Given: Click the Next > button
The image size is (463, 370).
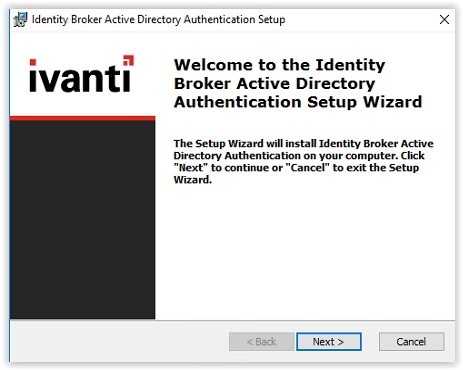Looking at the screenshot, I should pos(329,342).
